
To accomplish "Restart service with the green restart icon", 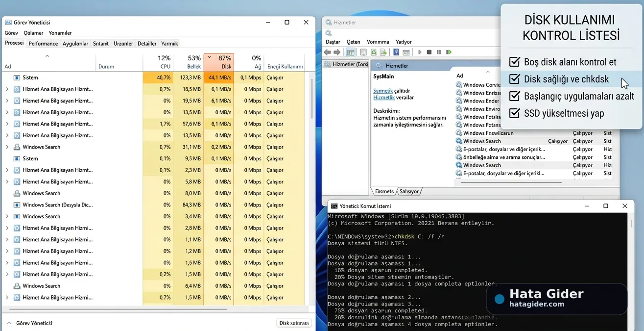I will [449, 52].
